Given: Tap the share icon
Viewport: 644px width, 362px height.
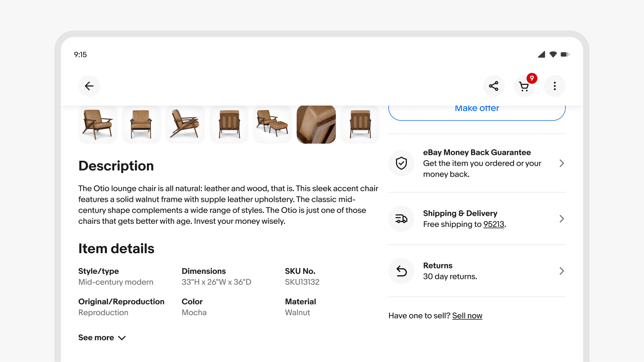Looking at the screenshot, I should [x=494, y=86].
